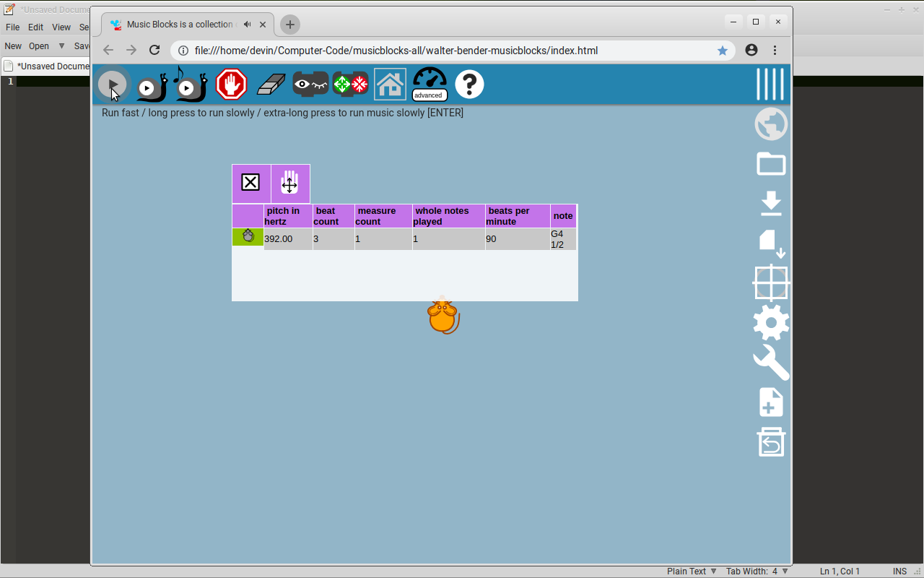Open the load project folder icon
924x578 pixels.
pos(771,164)
